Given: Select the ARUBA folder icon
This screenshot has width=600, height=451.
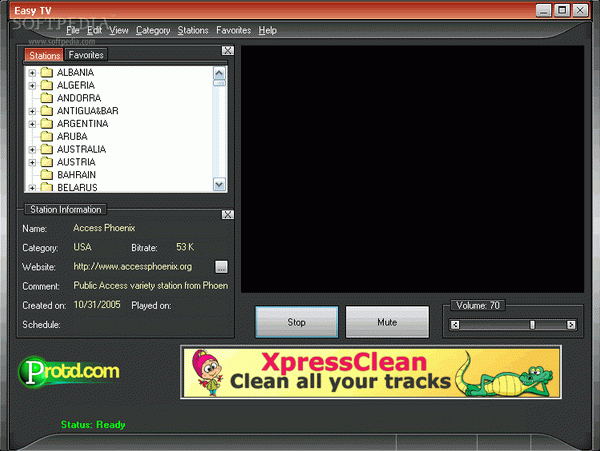Looking at the screenshot, I should (47, 136).
